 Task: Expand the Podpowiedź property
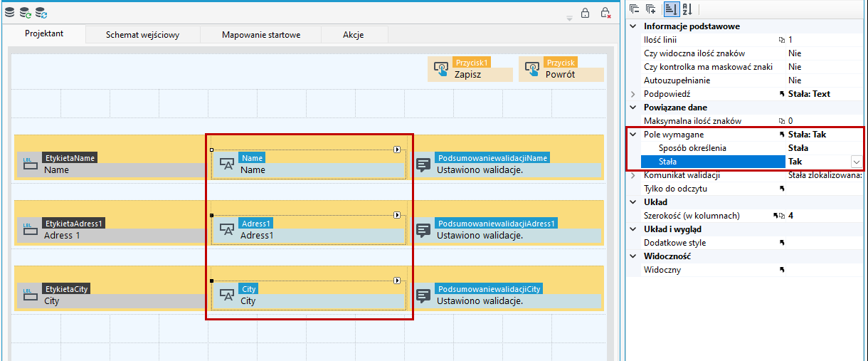(x=634, y=94)
